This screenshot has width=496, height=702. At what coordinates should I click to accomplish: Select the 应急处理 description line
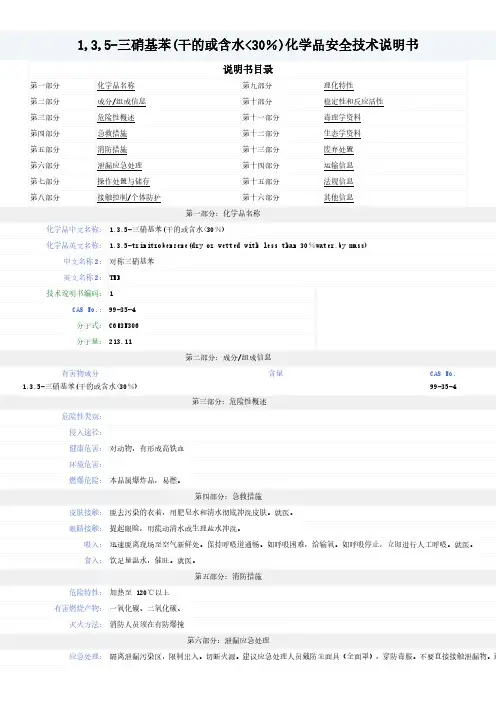(x=303, y=656)
